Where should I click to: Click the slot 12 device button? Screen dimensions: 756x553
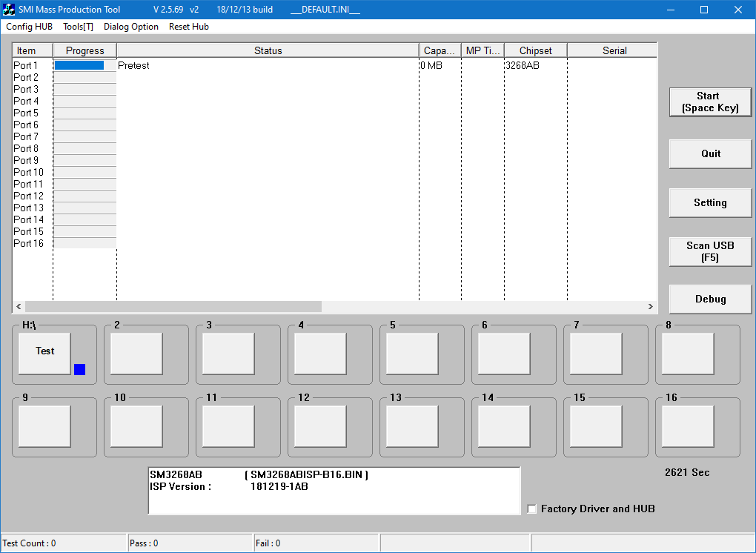point(321,426)
